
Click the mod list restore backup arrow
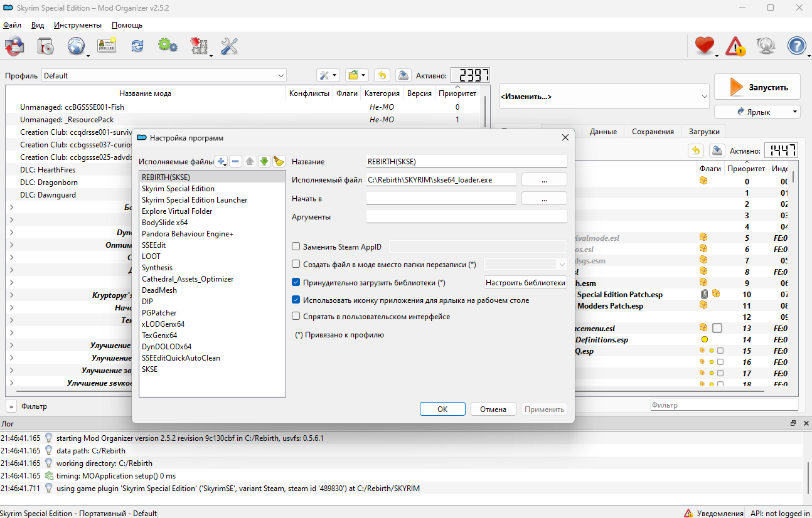coord(382,75)
